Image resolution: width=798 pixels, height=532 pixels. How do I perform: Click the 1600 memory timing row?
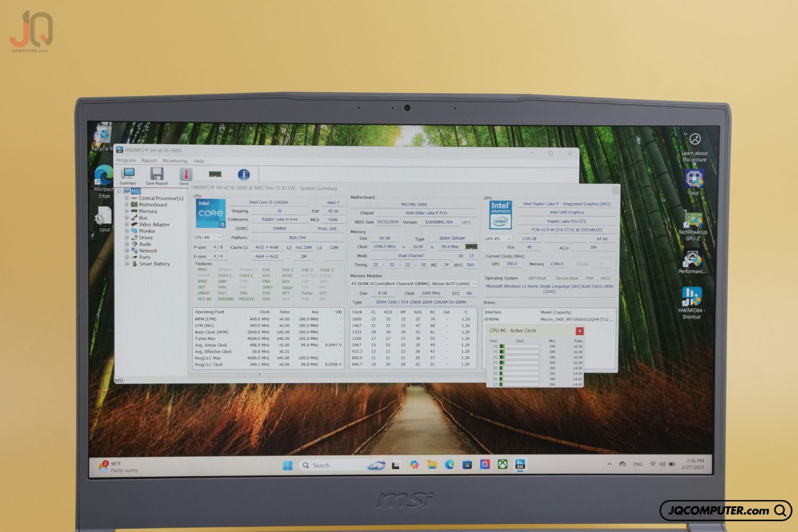[x=413, y=319]
